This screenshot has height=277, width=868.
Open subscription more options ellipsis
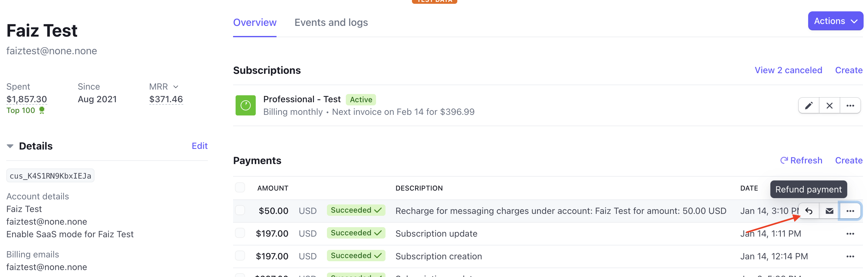(850, 106)
